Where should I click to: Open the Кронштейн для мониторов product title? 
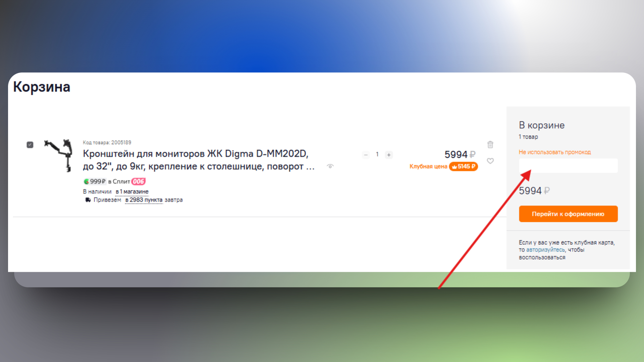pos(199,160)
